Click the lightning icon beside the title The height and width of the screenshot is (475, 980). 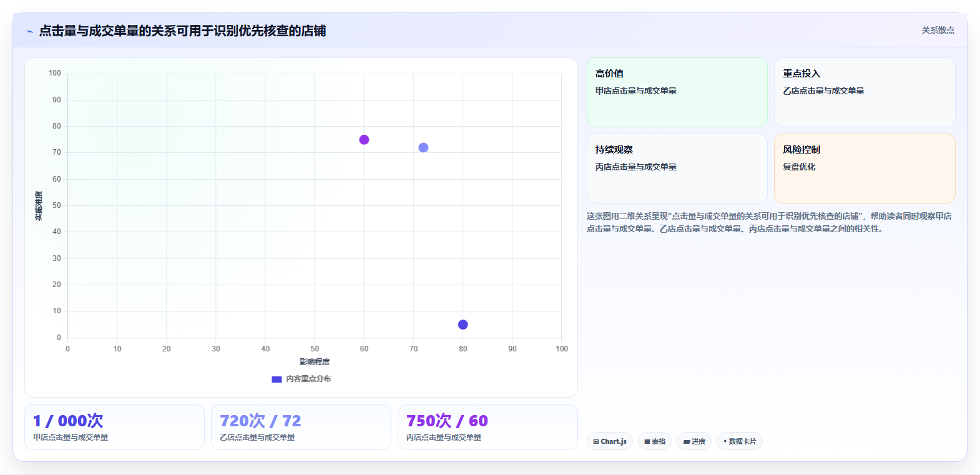[29, 31]
